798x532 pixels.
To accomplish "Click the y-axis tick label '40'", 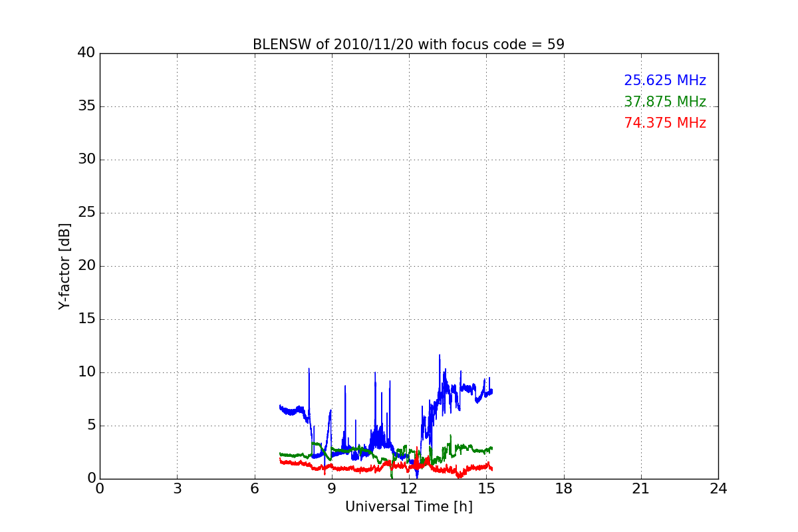I will 86,53.
